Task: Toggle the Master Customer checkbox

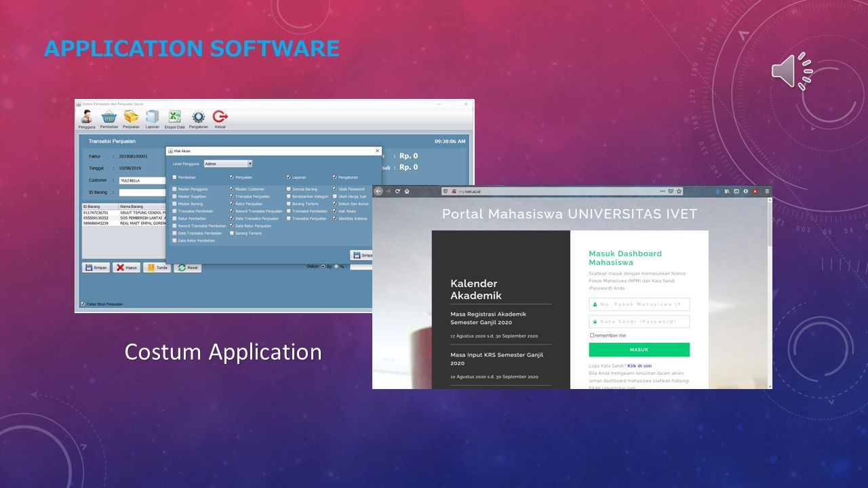Action: 232,189
